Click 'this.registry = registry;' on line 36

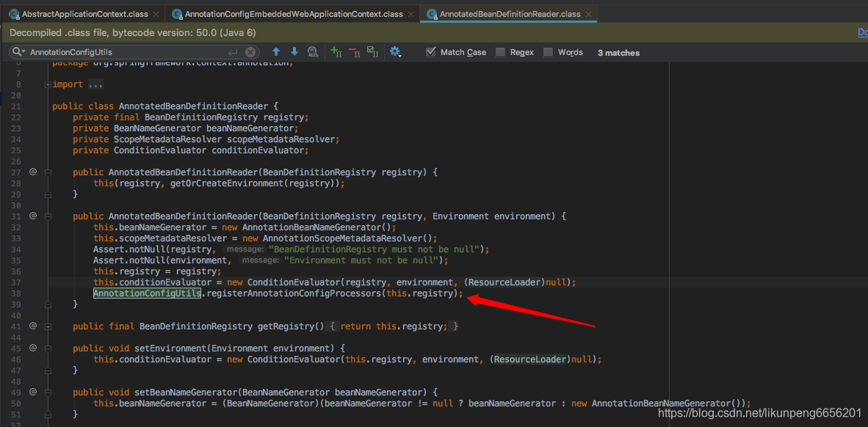pyautogui.click(x=157, y=271)
